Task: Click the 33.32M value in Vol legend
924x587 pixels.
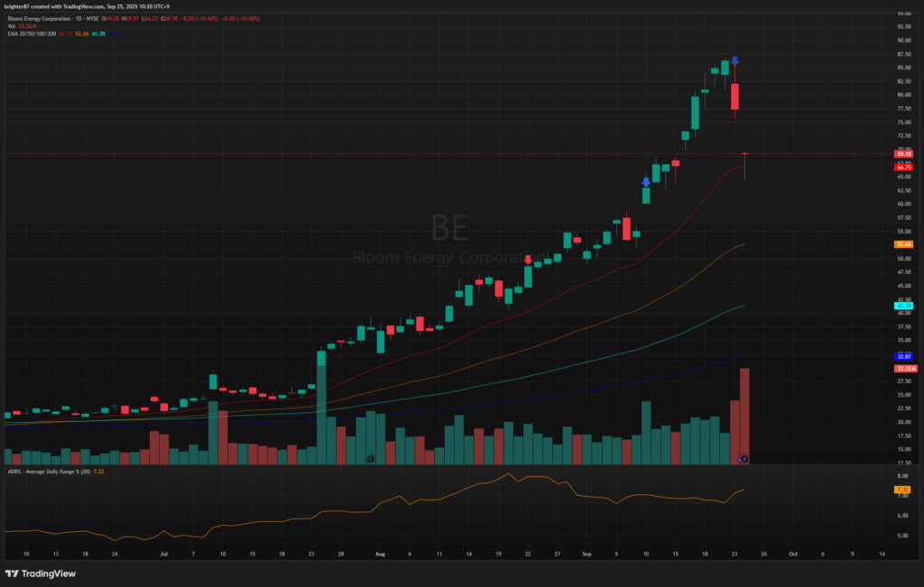Action: 25,26
